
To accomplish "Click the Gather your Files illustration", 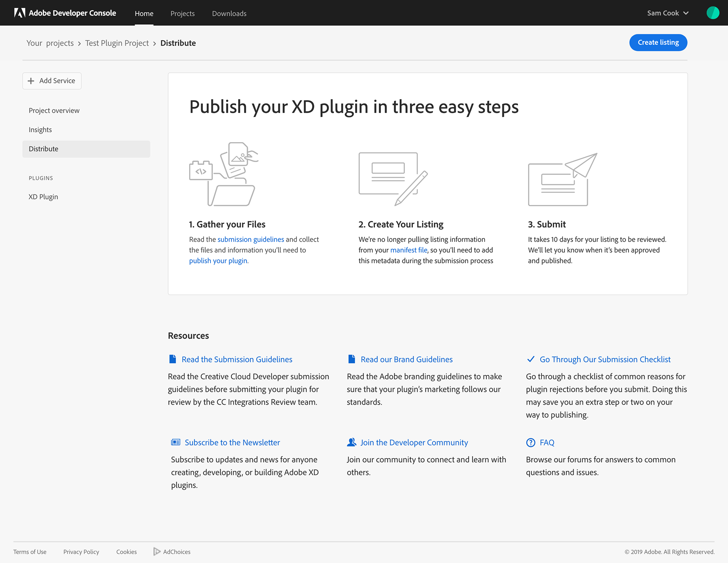I will pos(224,174).
